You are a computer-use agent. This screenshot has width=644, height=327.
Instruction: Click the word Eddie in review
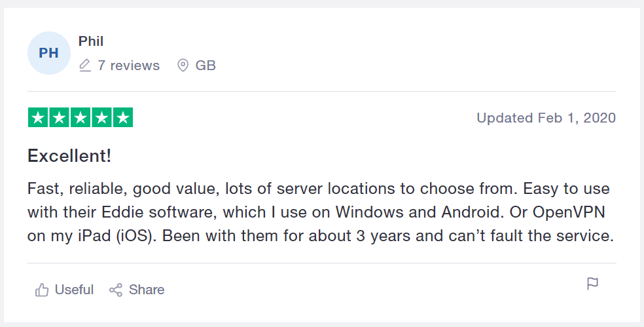[x=123, y=212]
